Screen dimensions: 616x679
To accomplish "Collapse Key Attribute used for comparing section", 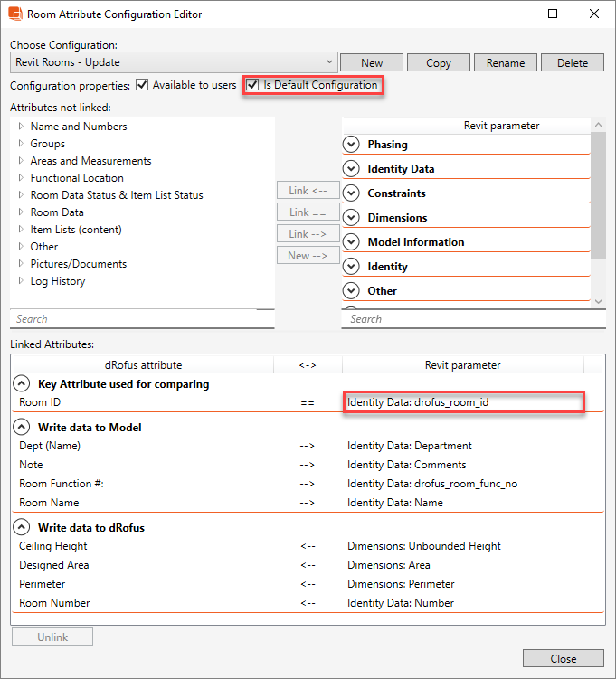I will coord(23,384).
